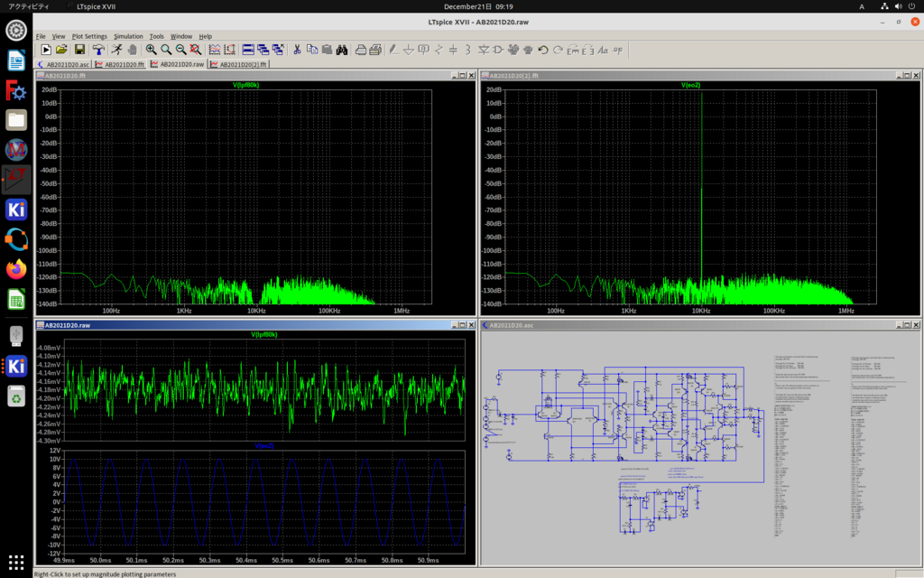Select the ground symbol tool
This screenshot has width=924, height=578.
(x=409, y=51)
